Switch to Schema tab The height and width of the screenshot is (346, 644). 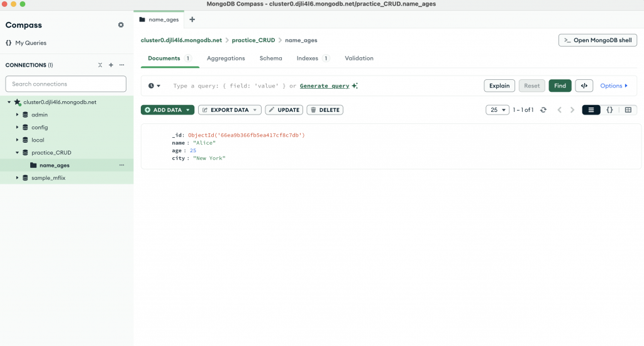270,59
